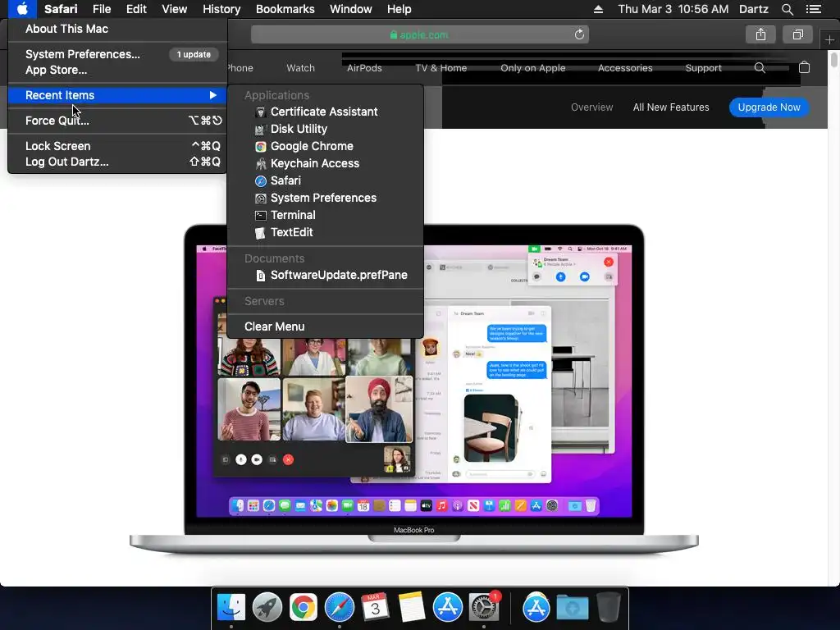Click the apple.com address bar field

[420, 34]
